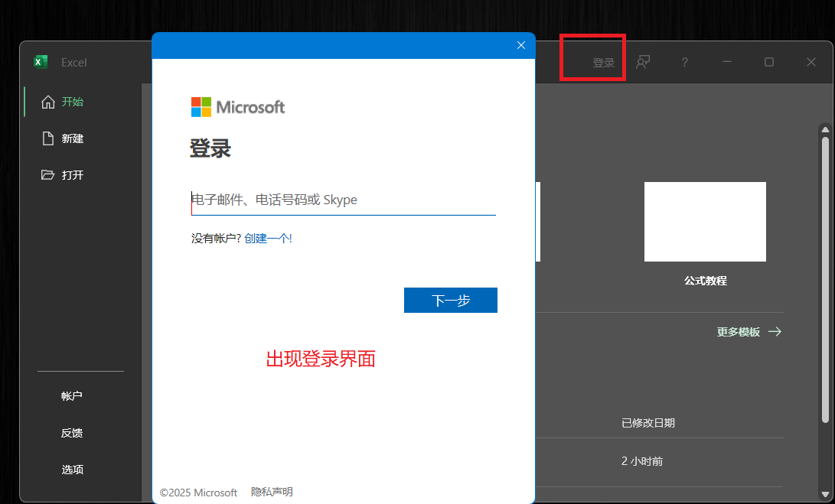Select the 公式教程 template thumbnail
Screen dimensions: 835x504
705,221
